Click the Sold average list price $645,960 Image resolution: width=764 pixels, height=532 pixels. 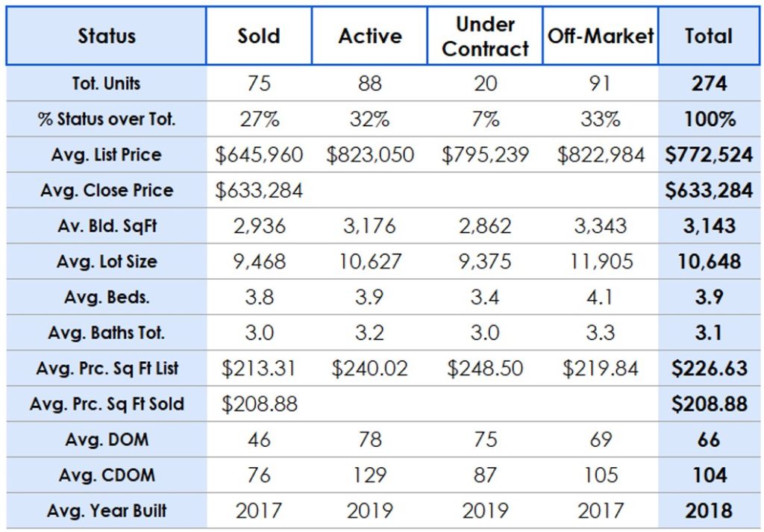click(259, 155)
